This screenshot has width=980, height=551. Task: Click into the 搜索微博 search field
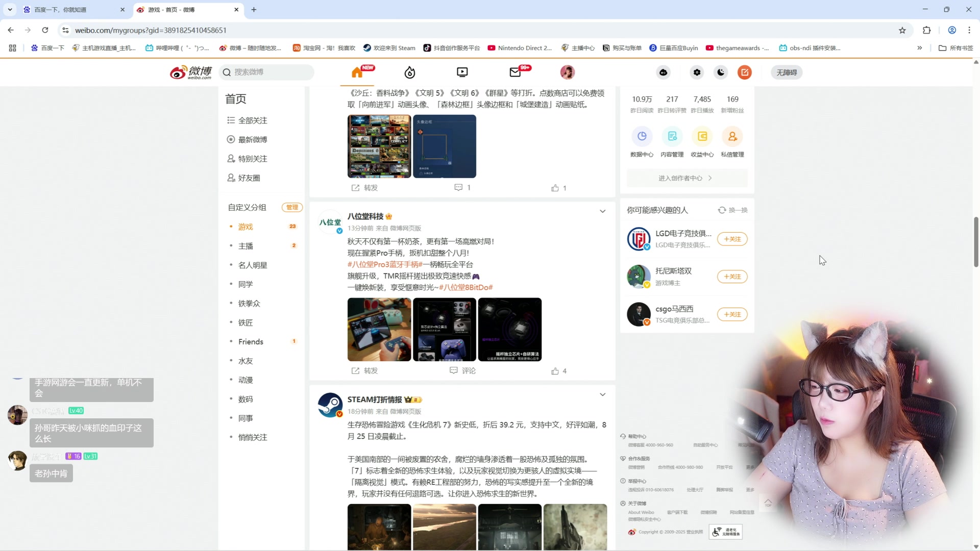[x=266, y=72]
